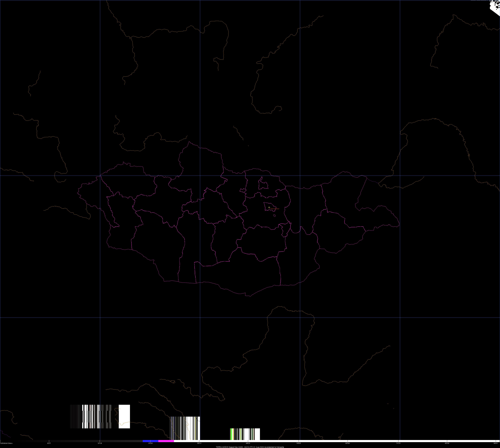Click the TERRA MODIS SpaceView caption text
Viewport: 500px width, 448px height.
(250, 447)
